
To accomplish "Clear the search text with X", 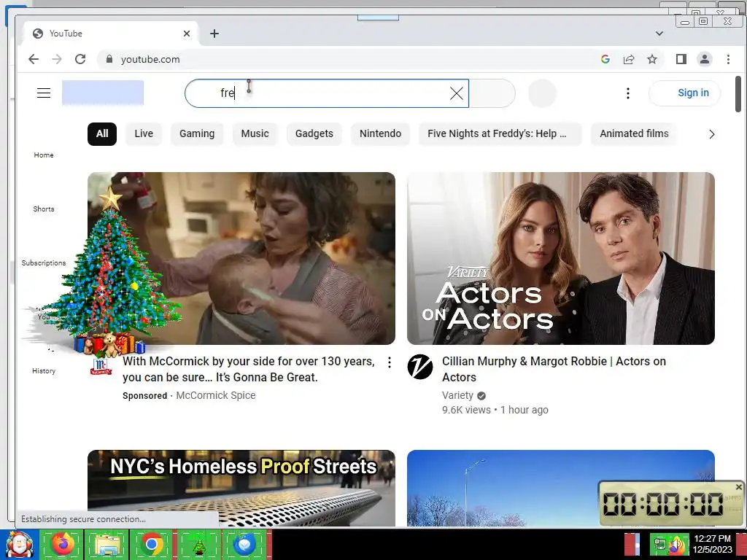I will [x=457, y=93].
